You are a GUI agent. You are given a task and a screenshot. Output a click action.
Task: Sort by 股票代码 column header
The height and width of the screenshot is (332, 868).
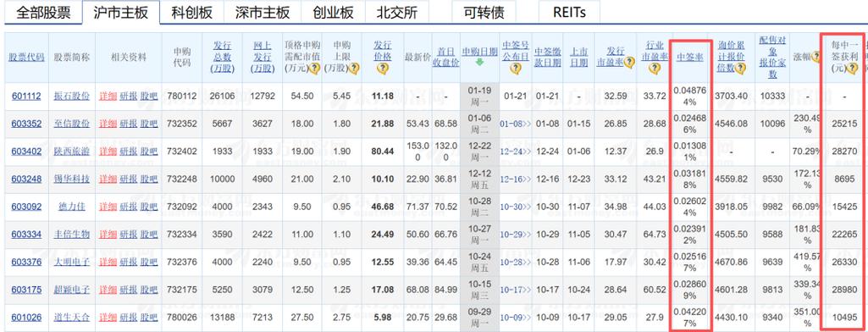[x=26, y=57]
